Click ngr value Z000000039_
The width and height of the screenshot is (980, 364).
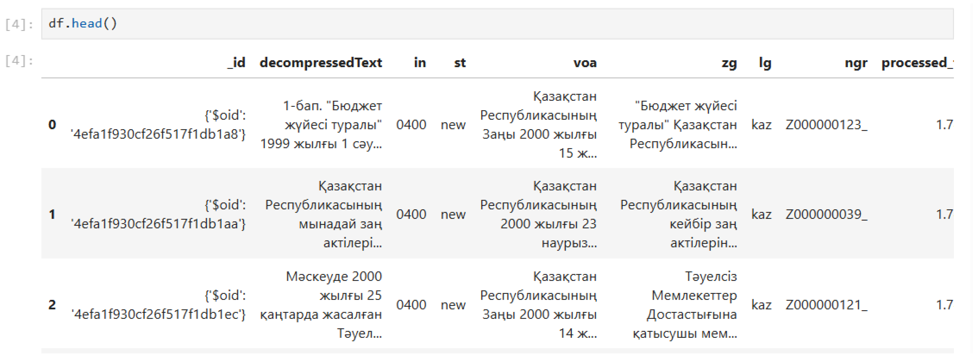click(x=826, y=214)
